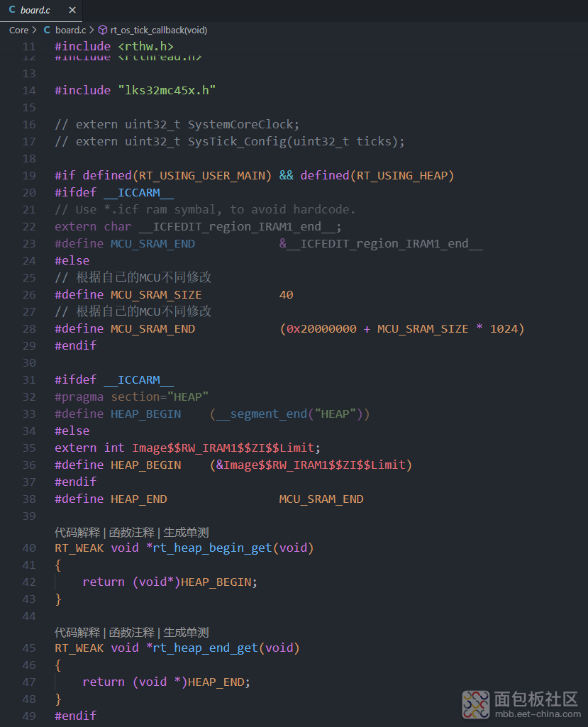Close the board.c tab
This screenshot has height=727, width=588.
(x=72, y=10)
